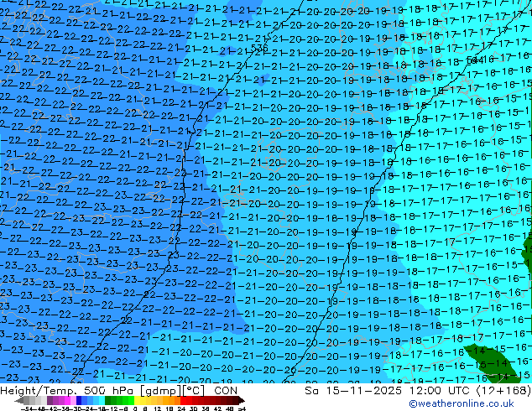Click the '12:00 UTC (12+168)' time label
The image size is (532, 411).
[x=470, y=391]
